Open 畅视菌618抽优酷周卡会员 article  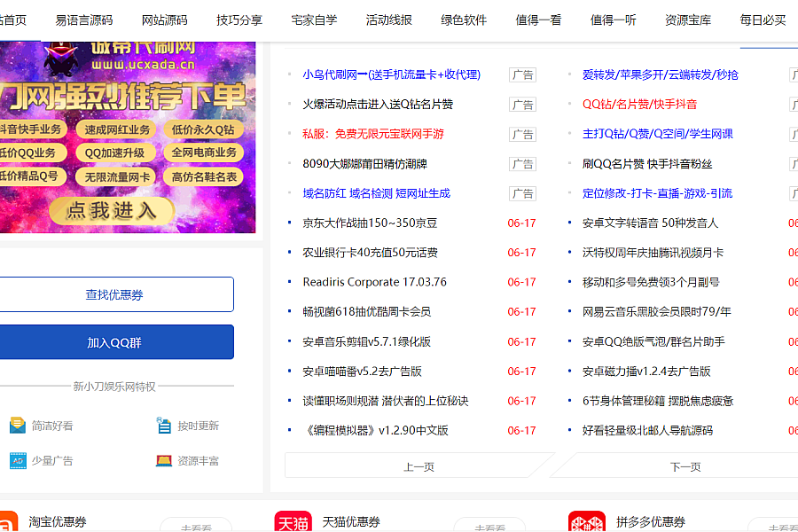[x=366, y=311]
